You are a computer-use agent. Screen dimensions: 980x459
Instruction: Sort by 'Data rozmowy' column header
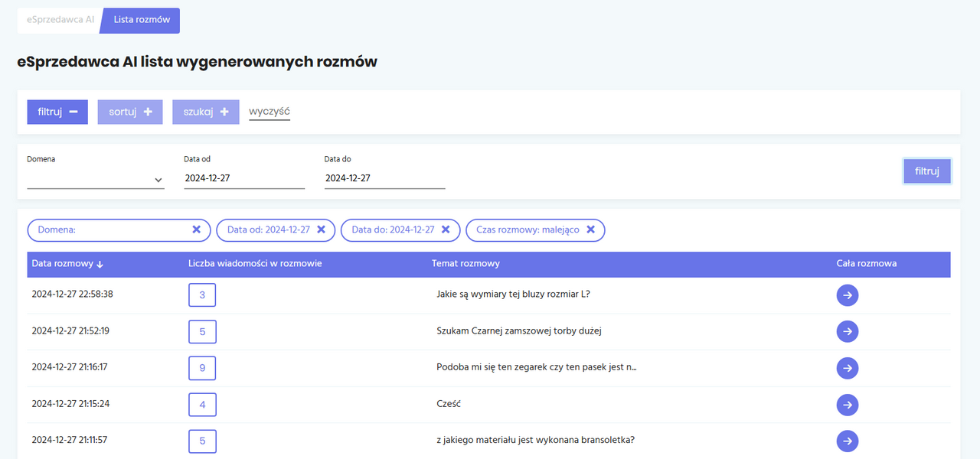67,264
